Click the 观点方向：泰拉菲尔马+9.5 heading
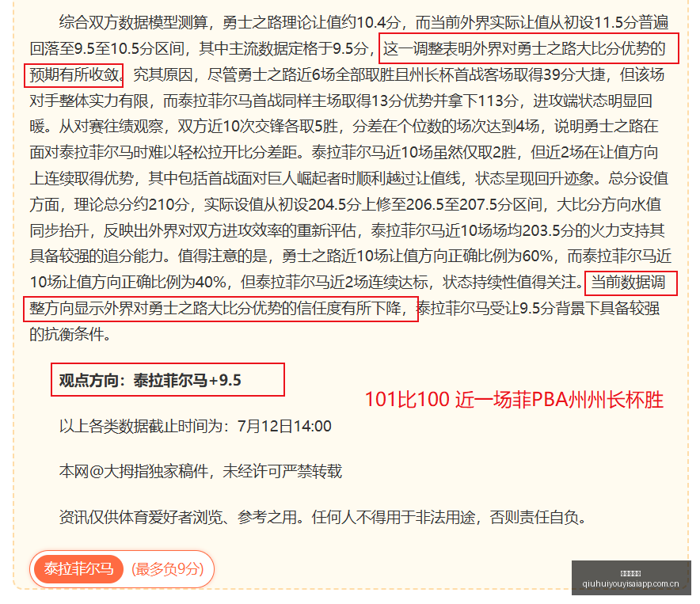This screenshot has height=604, width=700. (150, 380)
